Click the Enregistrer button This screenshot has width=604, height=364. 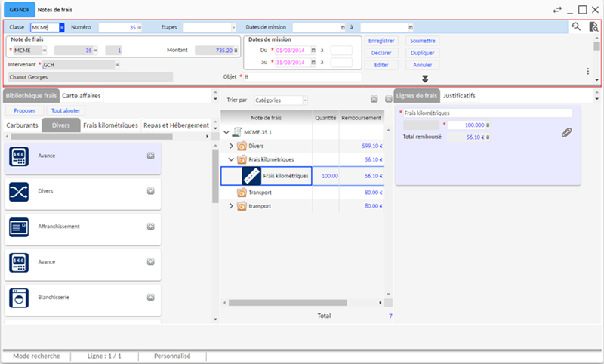(x=381, y=41)
